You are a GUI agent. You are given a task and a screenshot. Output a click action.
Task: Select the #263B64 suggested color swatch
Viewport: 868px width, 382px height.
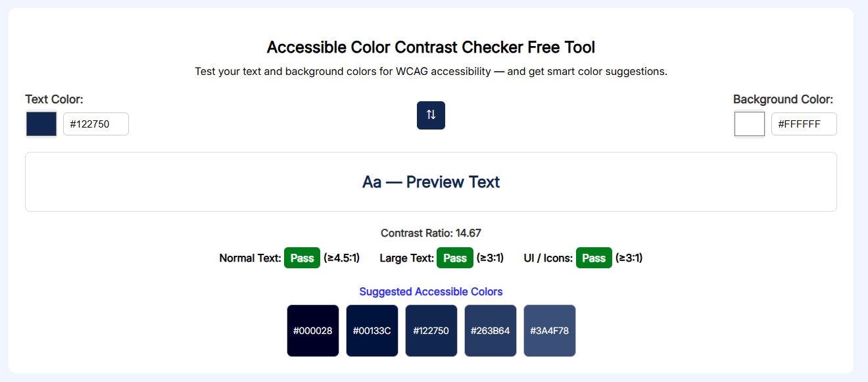(490, 331)
